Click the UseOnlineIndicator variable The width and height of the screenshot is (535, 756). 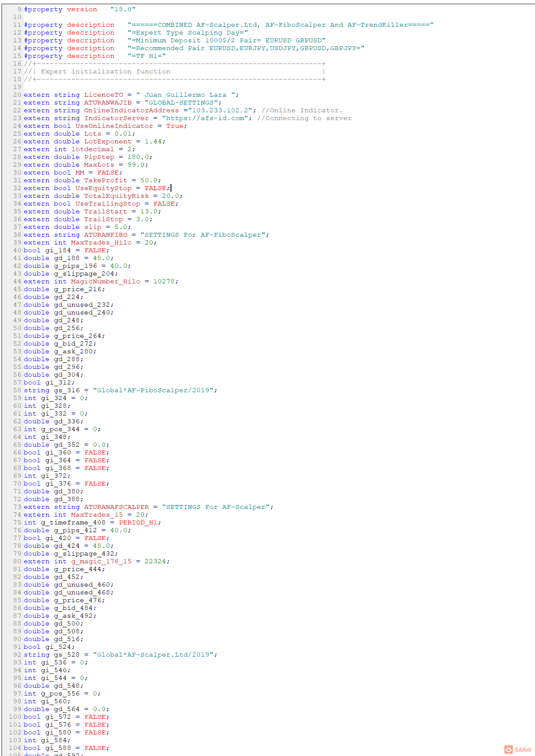tap(114, 126)
